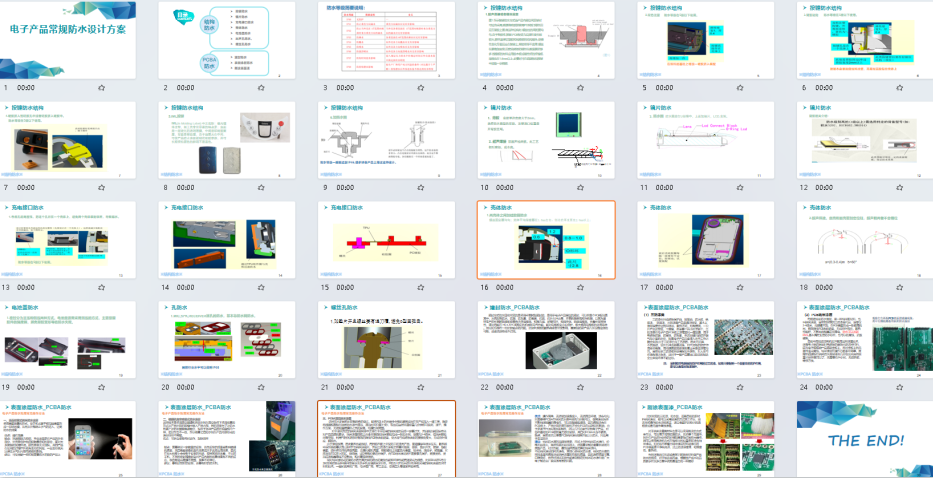
Task: Select slide 19 thumbnail 电池盖防水
Action: 67,340
